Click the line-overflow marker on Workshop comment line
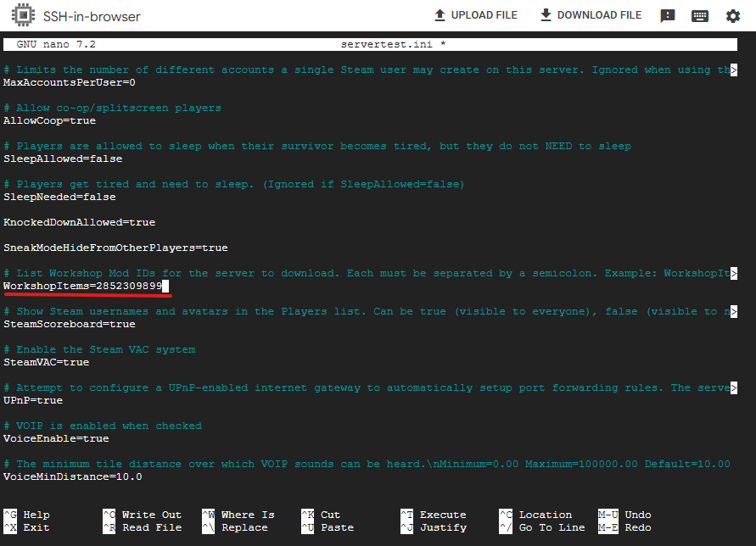 click(x=734, y=274)
